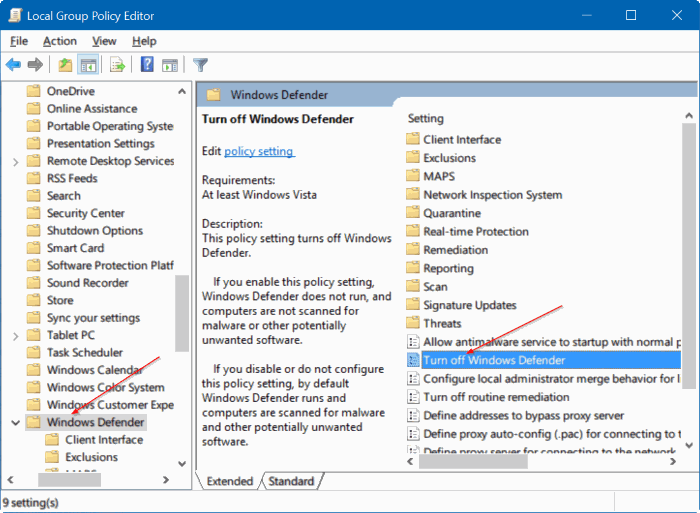Select Real-time Protection in settings list
Screen dimensions: 700x513
coord(476,231)
